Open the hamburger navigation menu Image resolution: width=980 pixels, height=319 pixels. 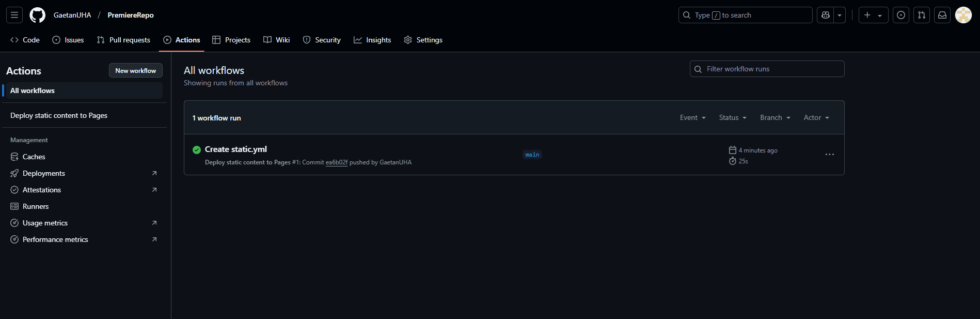point(14,15)
